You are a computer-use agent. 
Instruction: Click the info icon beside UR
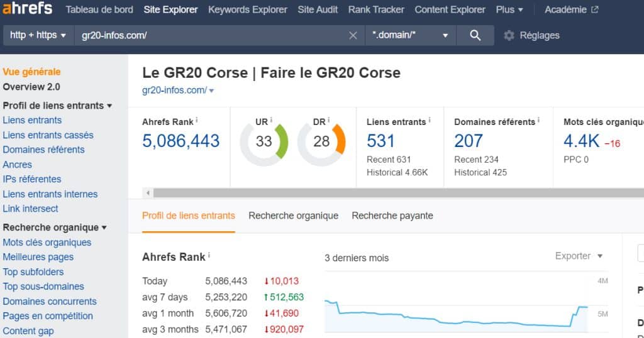(x=271, y=120)
